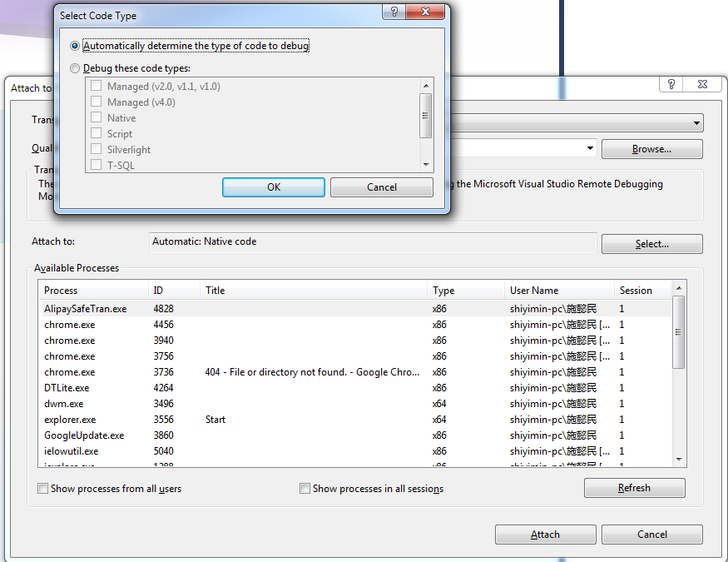Cancel the Attach to Process dialog
728x562 pixels.
pos(651,535)
